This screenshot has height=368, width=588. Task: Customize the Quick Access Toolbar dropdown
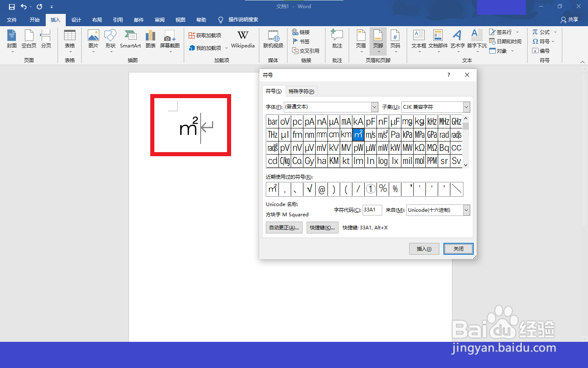51,7
